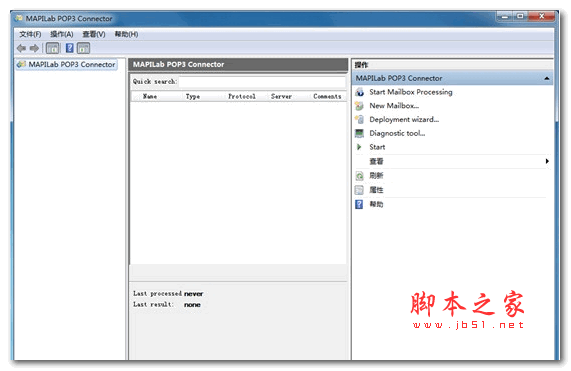Click 刷新 refresh action
571x371 pixels.
pyautogui.click(x=376, y=176)
